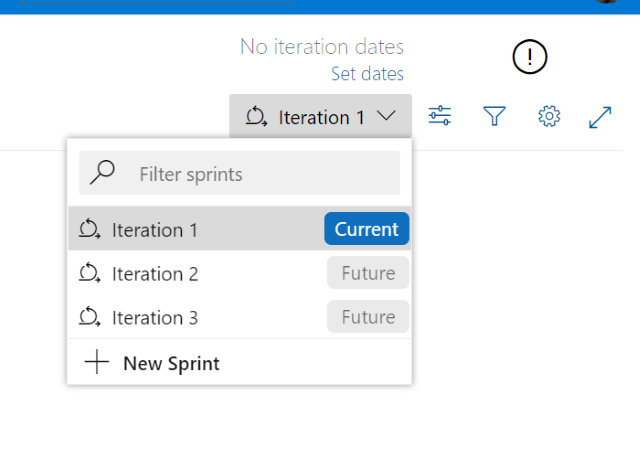Click the plus icon beside New Sprint
Viewport: 640px width, 449px height.
pyautogui.click(x=97, y=362)
